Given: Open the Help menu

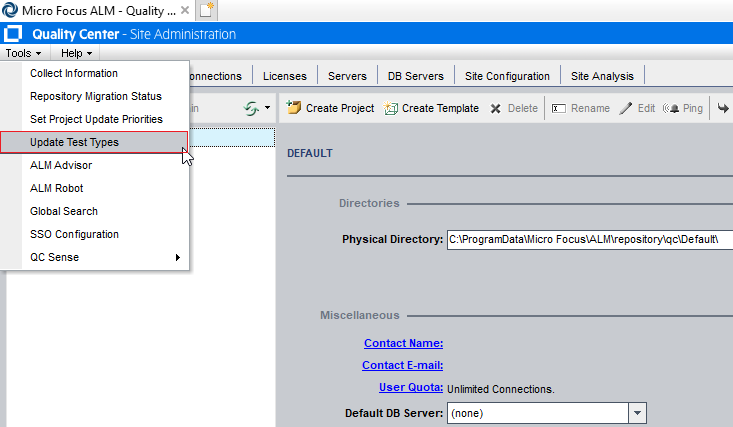Looking at the screenshot, I should coord(76,52).
